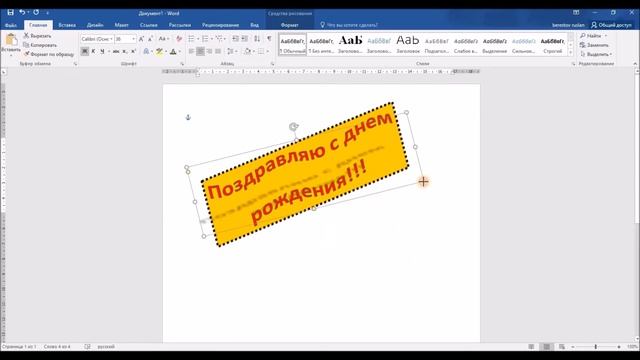Apply yellow text highlight color
640x360 pixels.
click(x=159, y=51)
